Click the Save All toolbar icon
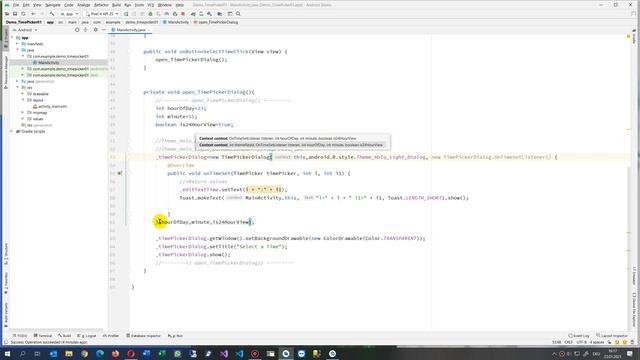Screen dimensions: 640x360 (15, 14)
